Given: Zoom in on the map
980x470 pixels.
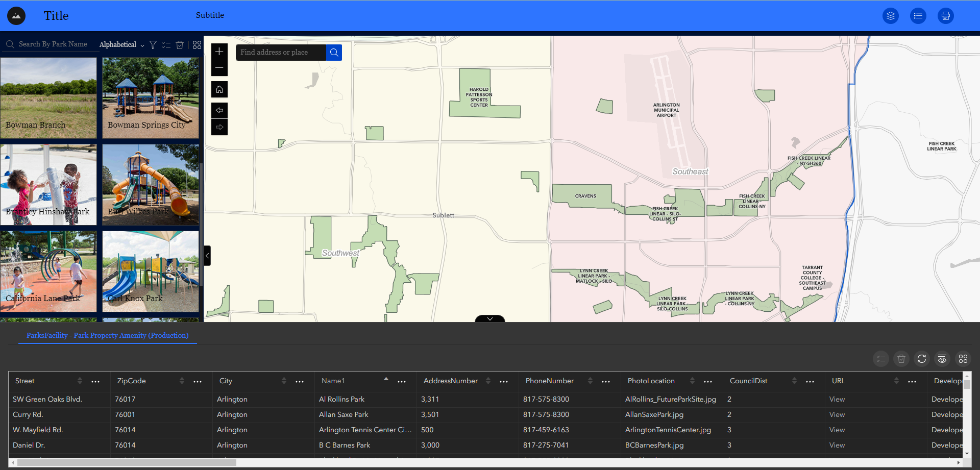Looking at the screenshot, I should click(219, 51).
